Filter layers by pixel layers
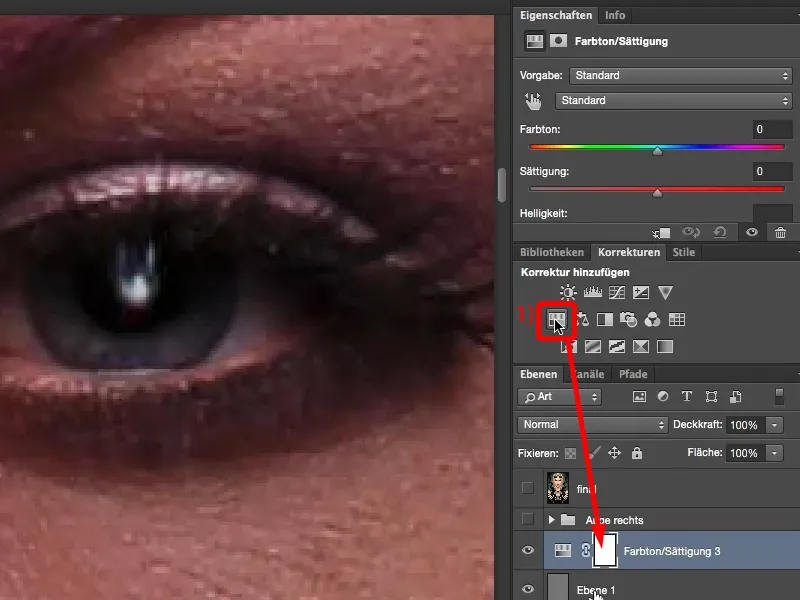800x600 pixels. (x=639, y=396)
